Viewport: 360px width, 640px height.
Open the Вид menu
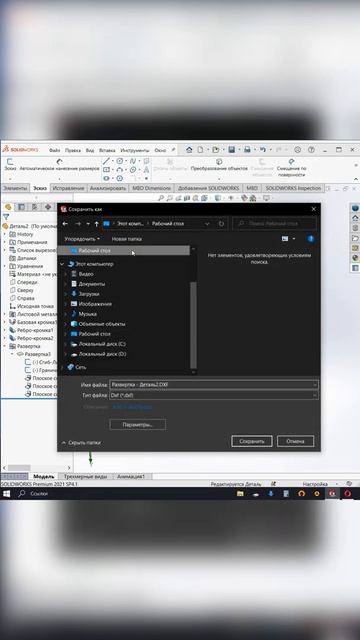pyautogui.click(x=90, y=150)
